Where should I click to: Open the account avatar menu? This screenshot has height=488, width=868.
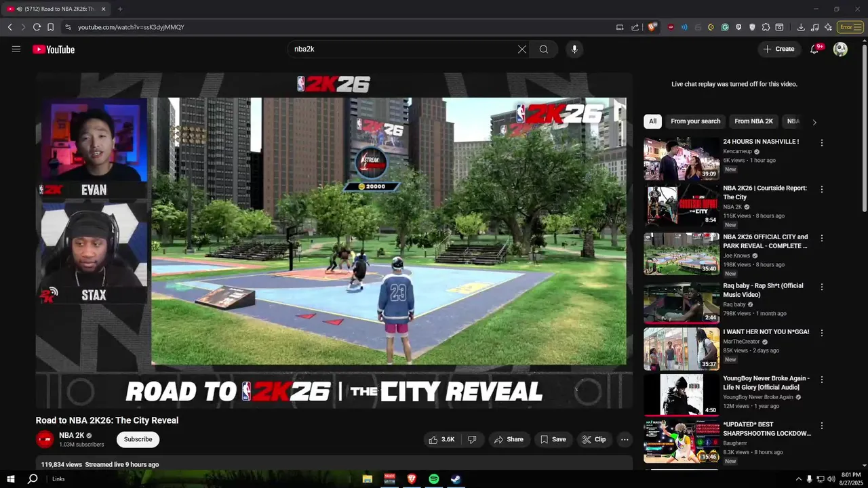(840, 49)
